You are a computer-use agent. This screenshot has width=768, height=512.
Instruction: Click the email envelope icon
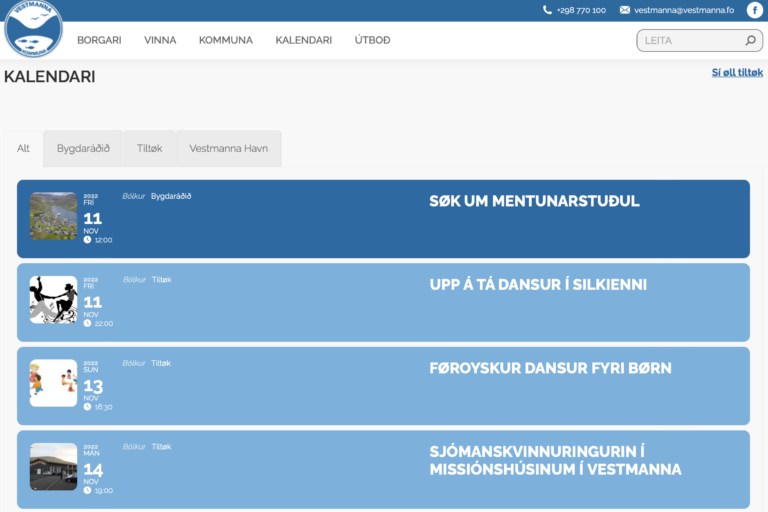pyautogui.click(x=625, y=10)
